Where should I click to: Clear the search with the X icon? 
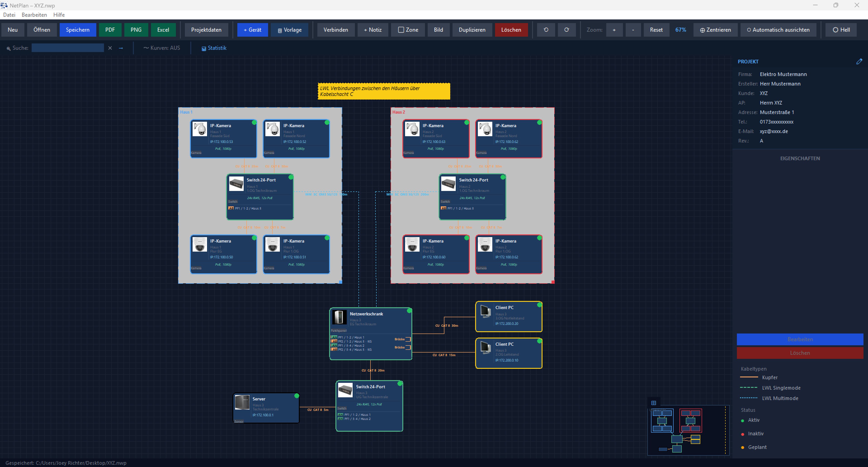[110, 48]
